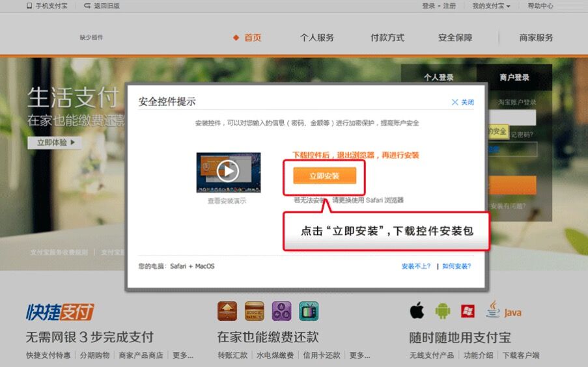Switch to the 商户登录 tab
This screenshot has height=367, width=588.
(x=514, y=77)
